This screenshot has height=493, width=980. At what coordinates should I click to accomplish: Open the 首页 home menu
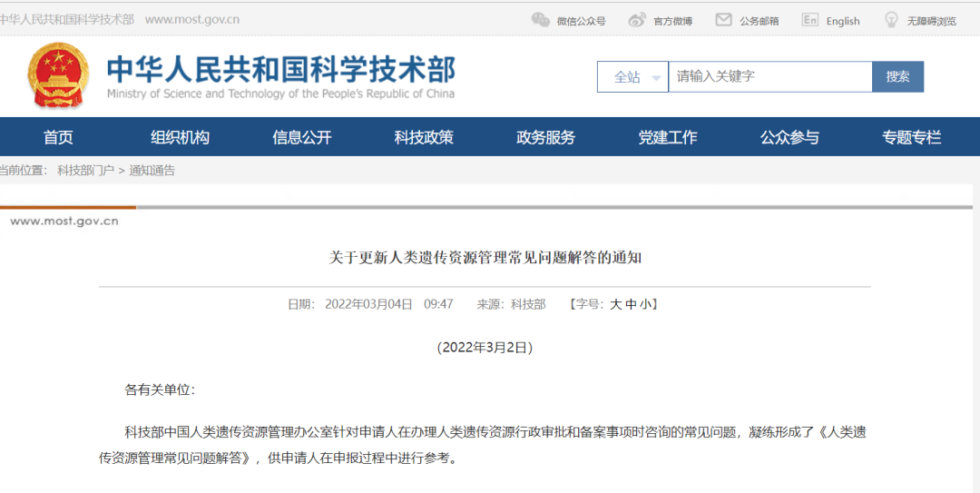point(58,137)
